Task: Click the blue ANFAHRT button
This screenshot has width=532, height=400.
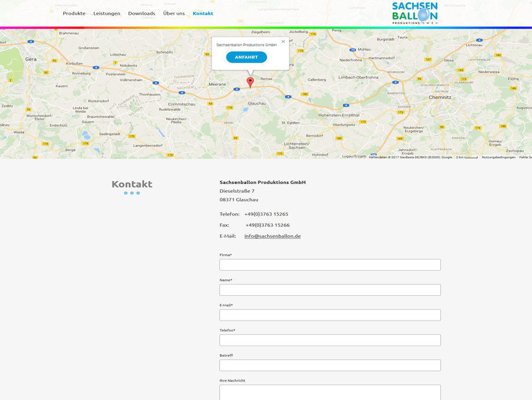Action: point(246,57)
